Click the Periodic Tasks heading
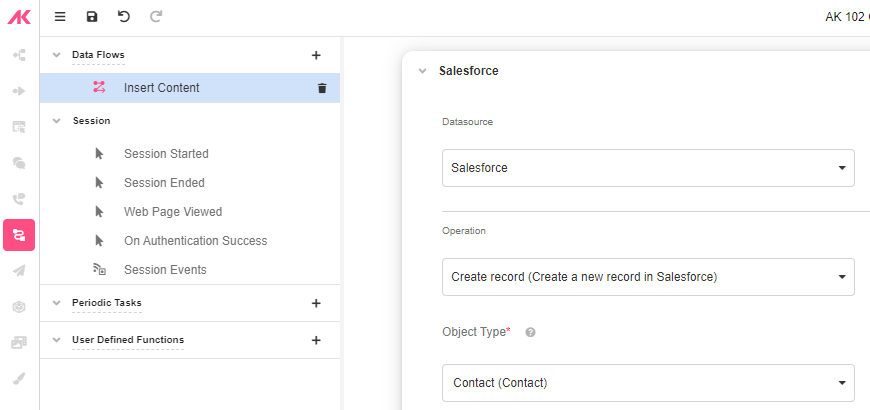The width and height of the screenshot is (870, 410). tap(107, 303)
